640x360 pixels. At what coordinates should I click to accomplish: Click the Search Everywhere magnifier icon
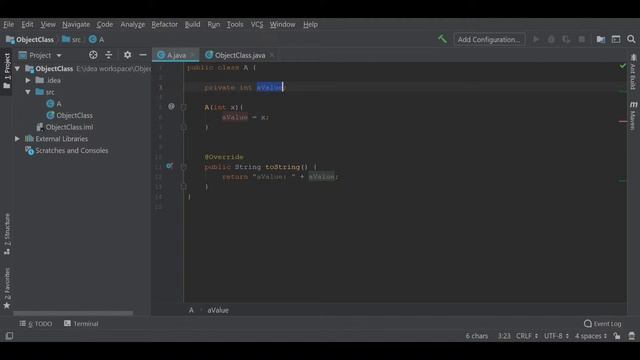[631, 39]
